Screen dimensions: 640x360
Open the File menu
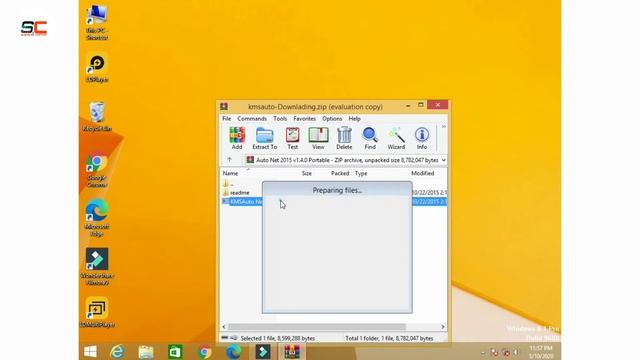pyautogui.click(x=227, y=118)
